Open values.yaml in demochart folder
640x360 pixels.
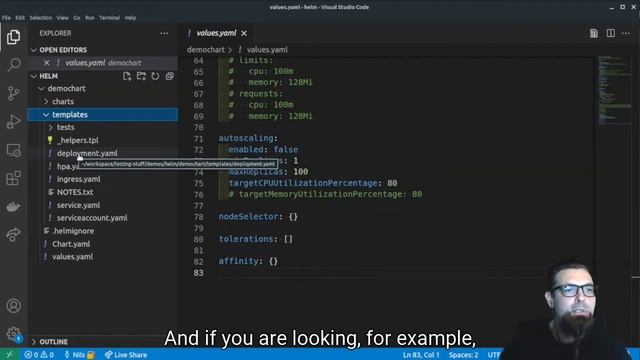click(x=72, y=257)
